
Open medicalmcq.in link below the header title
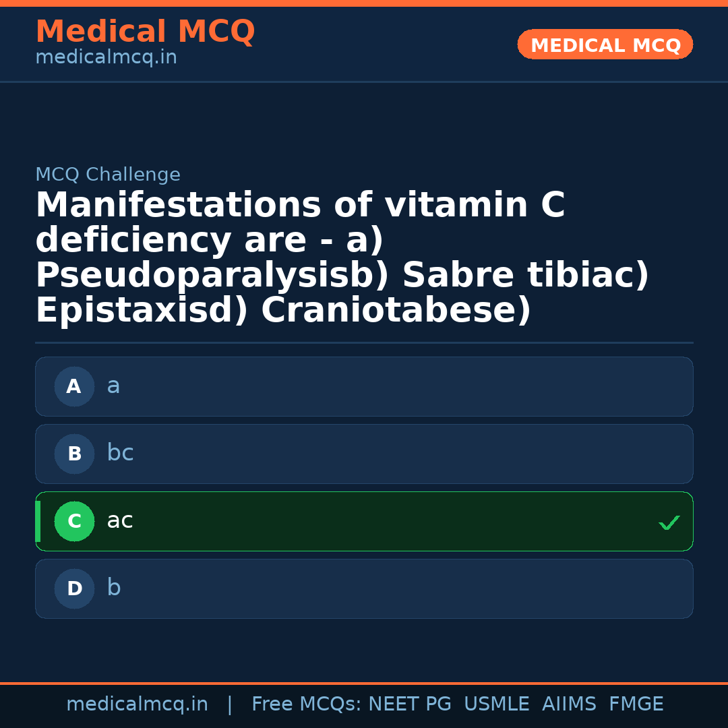pos(106,58)
